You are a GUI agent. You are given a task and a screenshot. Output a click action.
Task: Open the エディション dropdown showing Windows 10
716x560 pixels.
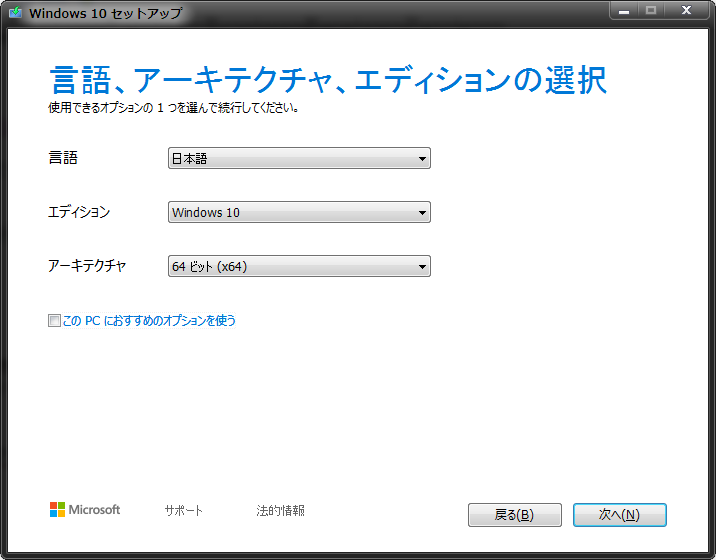point(299,212)
